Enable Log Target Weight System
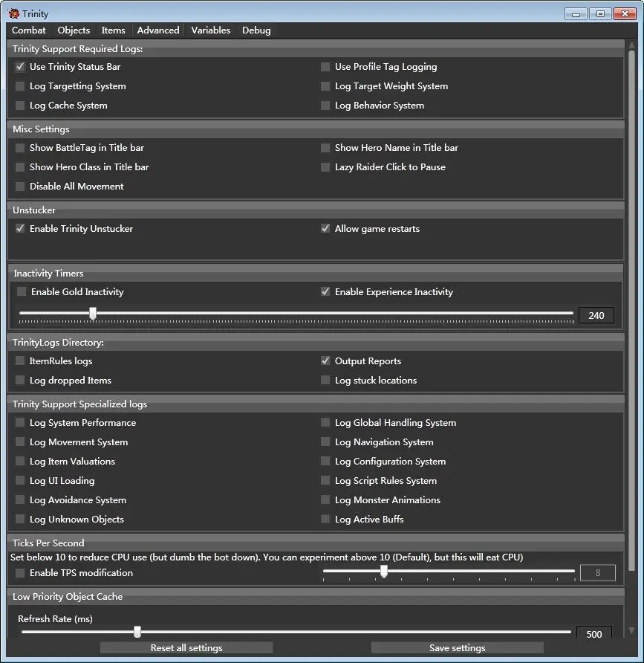 (x=325, y=86)
